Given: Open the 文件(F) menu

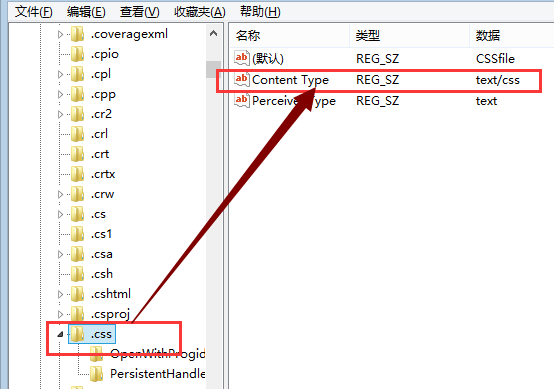Looking at the screenshot, I should point(34,12).
